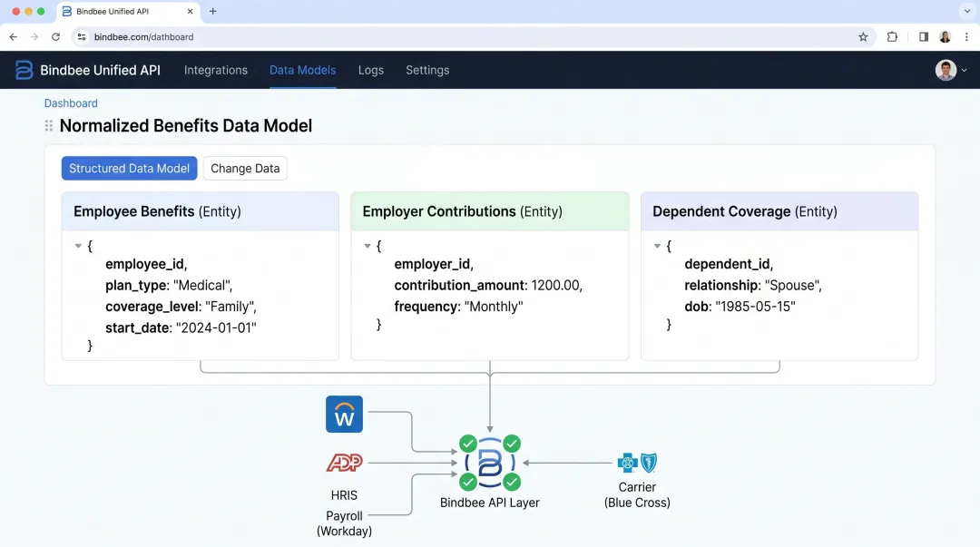Click relationship: "Spouse" line

click(753, 286)
